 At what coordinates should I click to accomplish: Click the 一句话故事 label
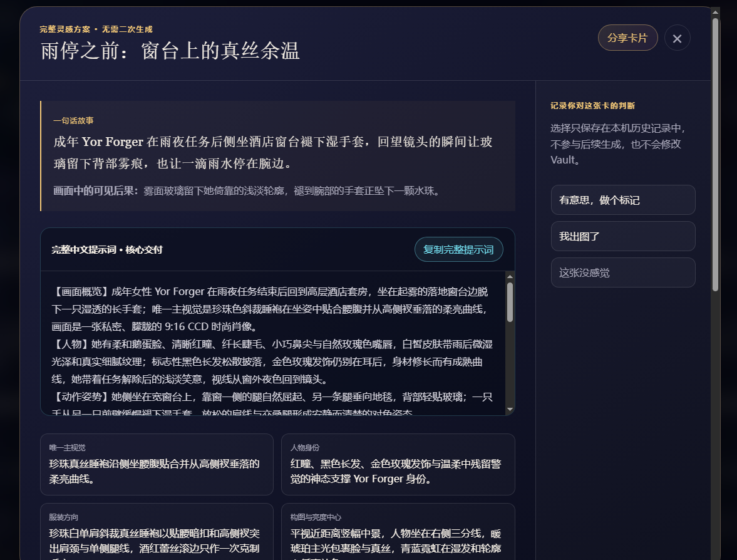[73, 120]
